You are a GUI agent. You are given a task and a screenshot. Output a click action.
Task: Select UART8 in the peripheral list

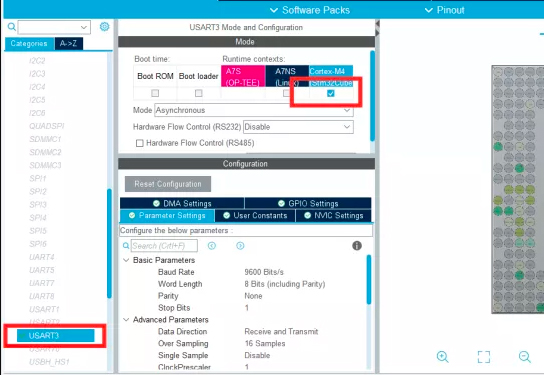(42, 296)
